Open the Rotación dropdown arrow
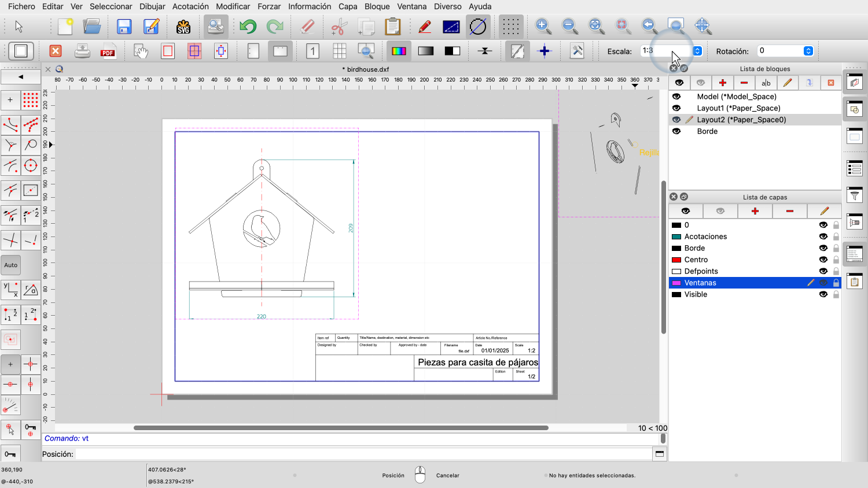868x488 pixels. [808, 51]
